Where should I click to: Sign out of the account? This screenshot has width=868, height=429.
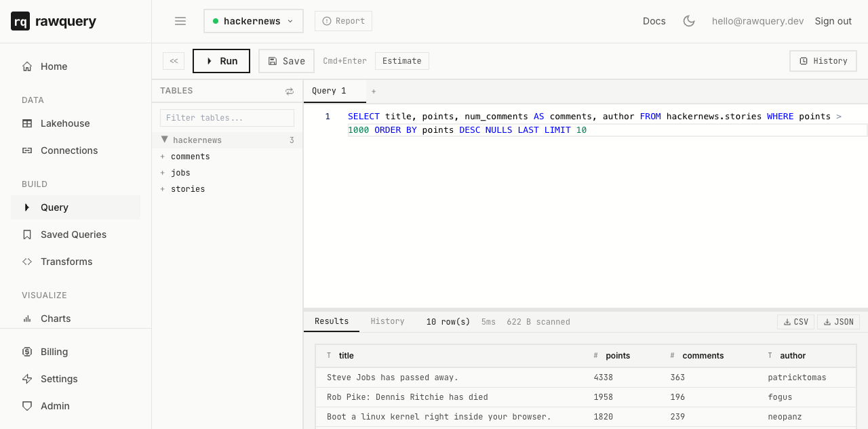[x=833, y=21]
